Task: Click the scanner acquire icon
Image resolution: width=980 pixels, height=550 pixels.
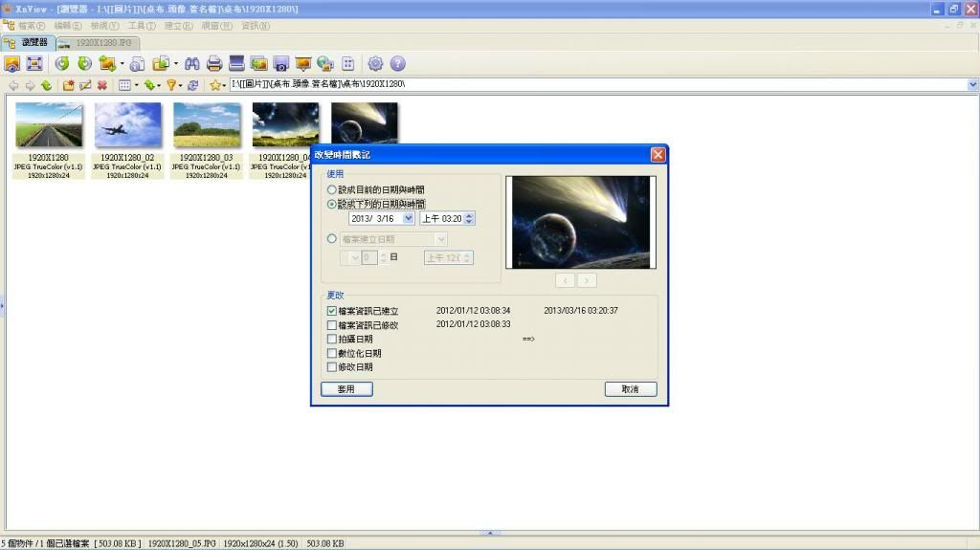Action: tap(236, 64)
